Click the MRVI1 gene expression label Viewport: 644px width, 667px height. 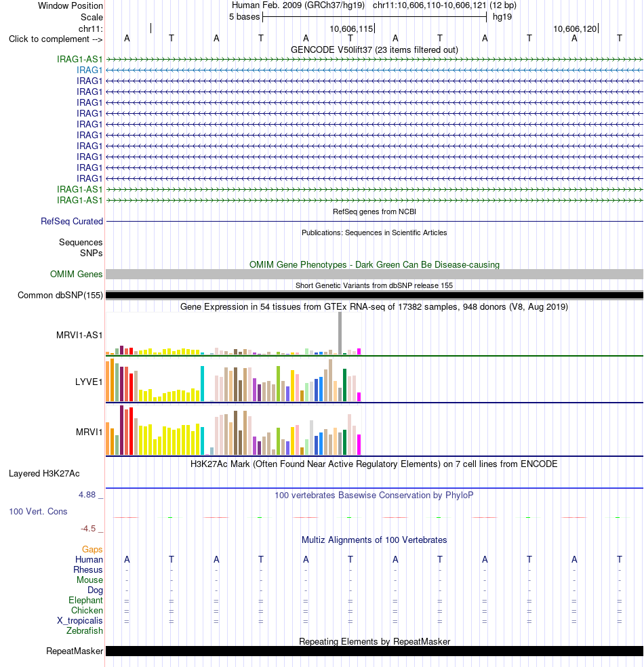[89, 432]
